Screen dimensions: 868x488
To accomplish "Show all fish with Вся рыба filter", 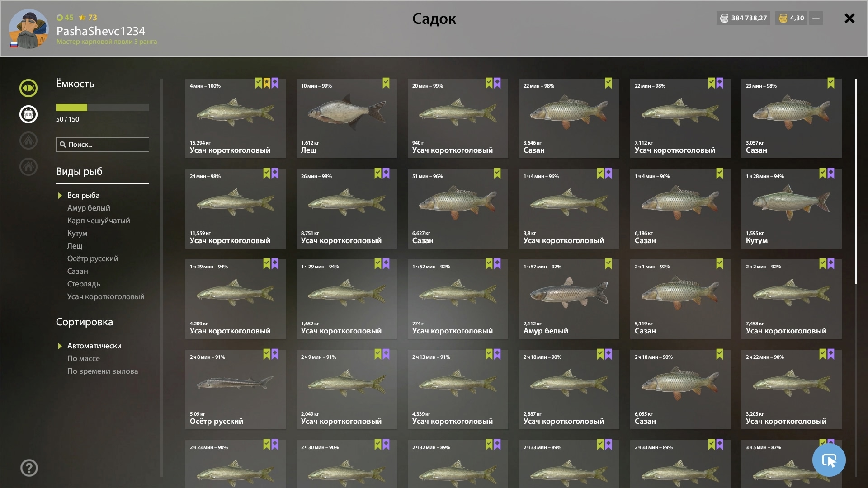I will tap(83, 195).
